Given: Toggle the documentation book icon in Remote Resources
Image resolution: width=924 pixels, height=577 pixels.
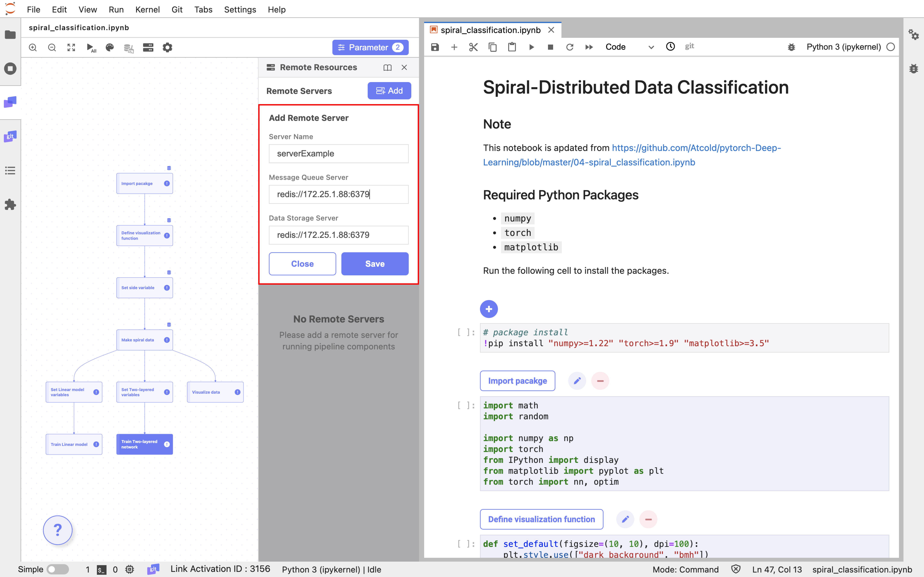Looking at the screenshot, I should click(x=387, y=67).
